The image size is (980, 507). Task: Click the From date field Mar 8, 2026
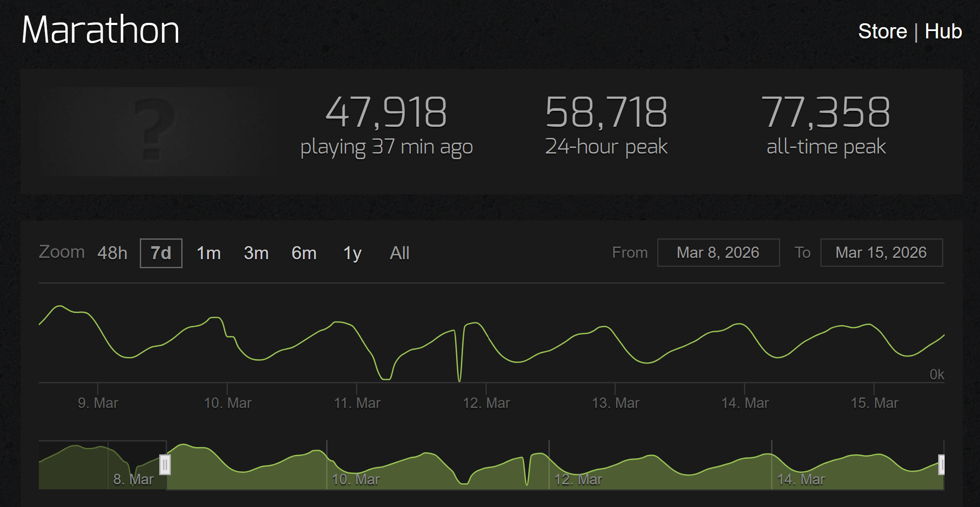pos(718,253)
